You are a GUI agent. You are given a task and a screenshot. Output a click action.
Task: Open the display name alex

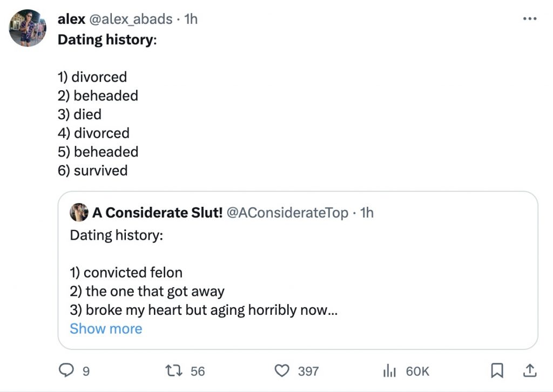point(71,19)
